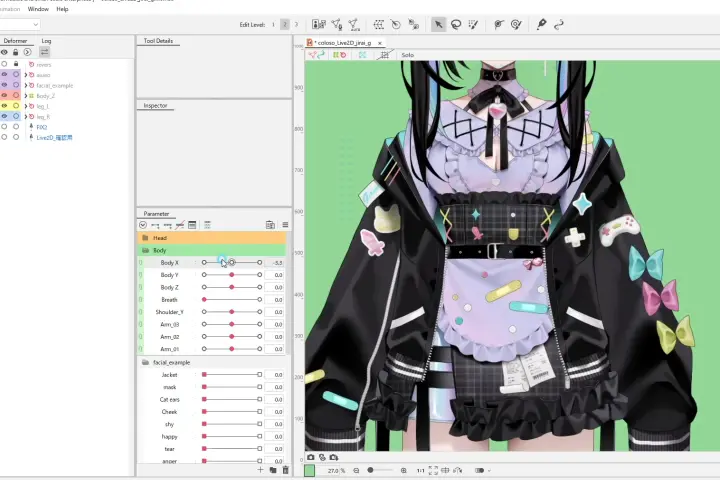Toggle the grid display in canvas toolbar

click(384, 55)
